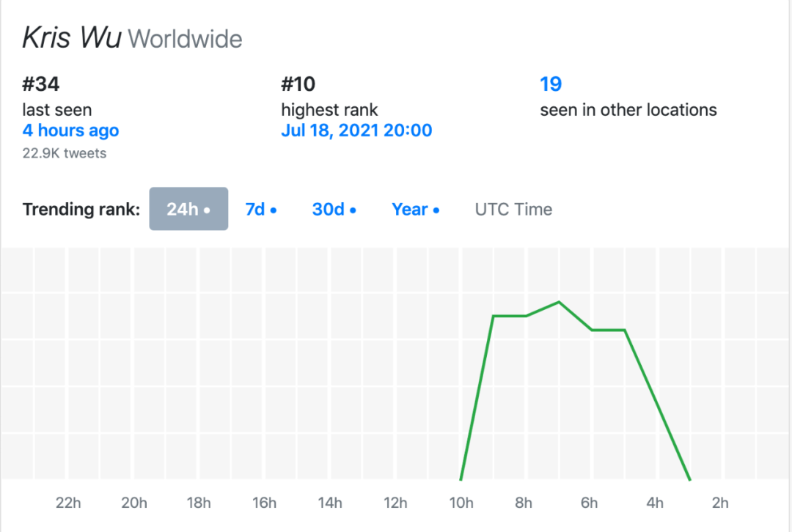Click the 6h label on the time axis

point(590,503)
